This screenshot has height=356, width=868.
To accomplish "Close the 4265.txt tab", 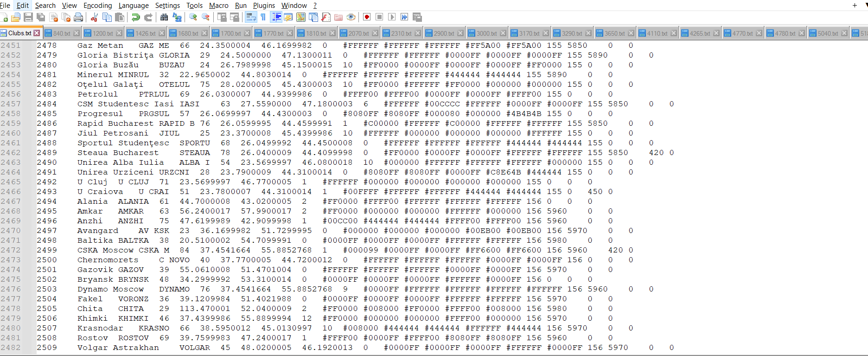I will (716, 33).
